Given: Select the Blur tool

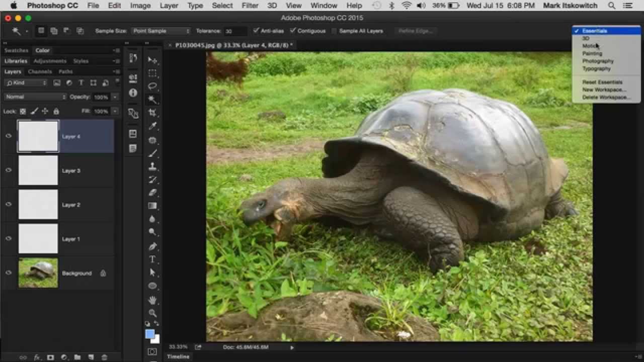Looking at the screenshot, I should point(152,219).
